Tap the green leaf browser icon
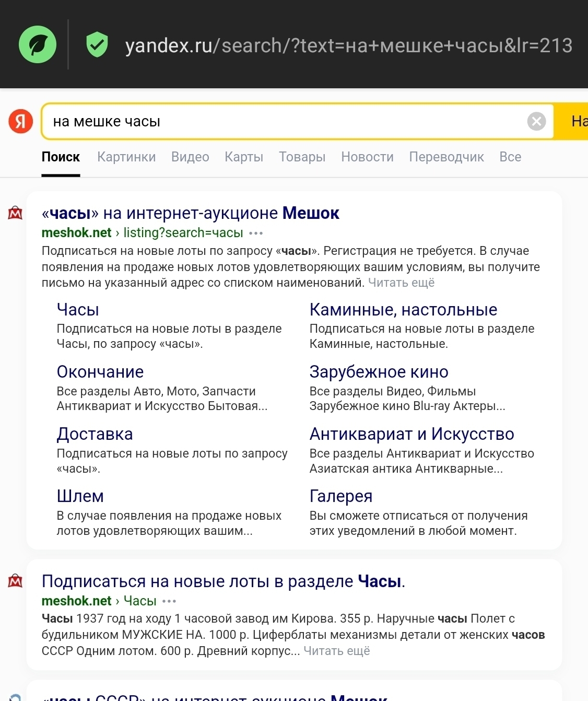Image resolution: width=588 pixels, height=701 pixels. coord(38,44)
